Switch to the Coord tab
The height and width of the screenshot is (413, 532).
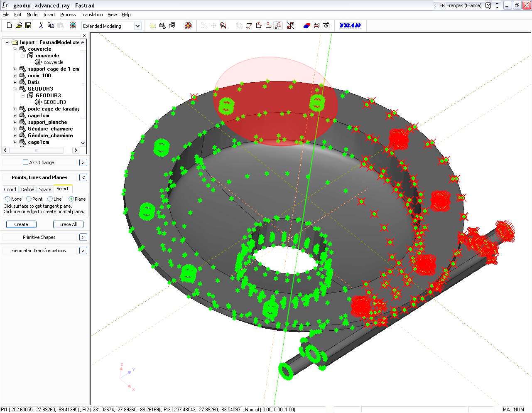click(x=10, y=189)
